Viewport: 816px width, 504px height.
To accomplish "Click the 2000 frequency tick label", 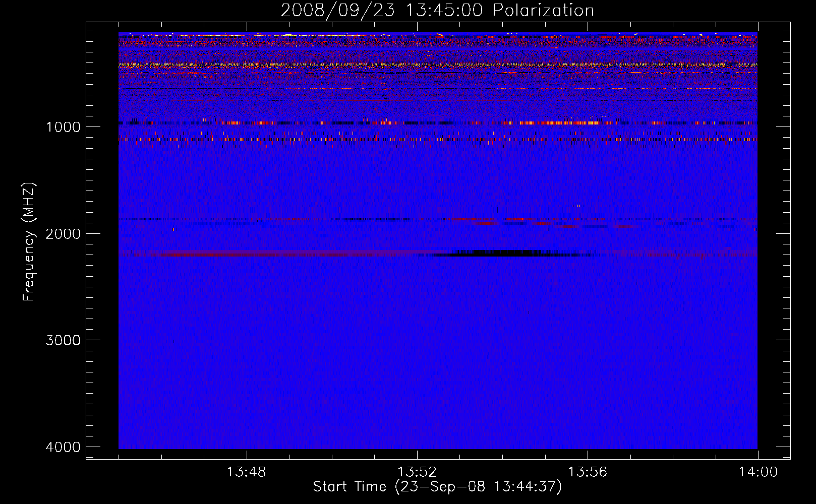I will [63, 233].
